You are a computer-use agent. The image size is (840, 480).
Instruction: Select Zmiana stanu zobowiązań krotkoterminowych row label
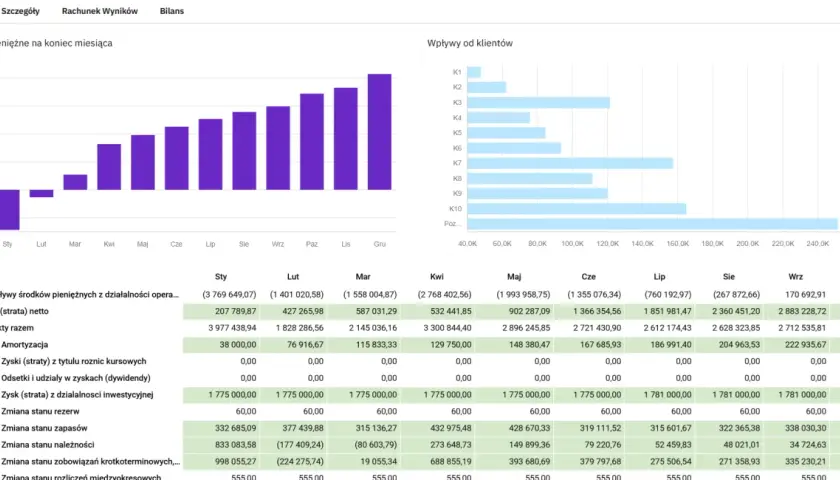point(91,461)
